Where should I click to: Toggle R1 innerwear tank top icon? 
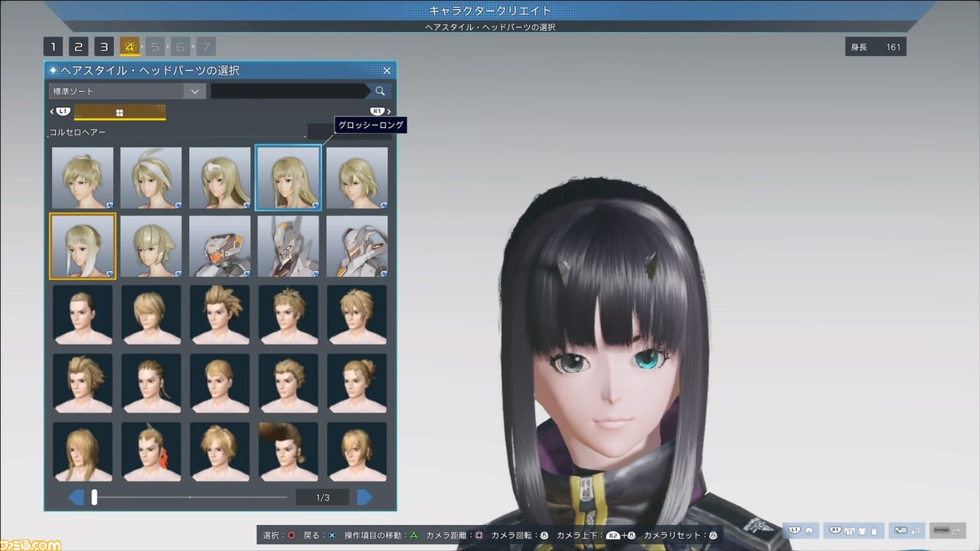pyautogui.click(x=874, y=530)
